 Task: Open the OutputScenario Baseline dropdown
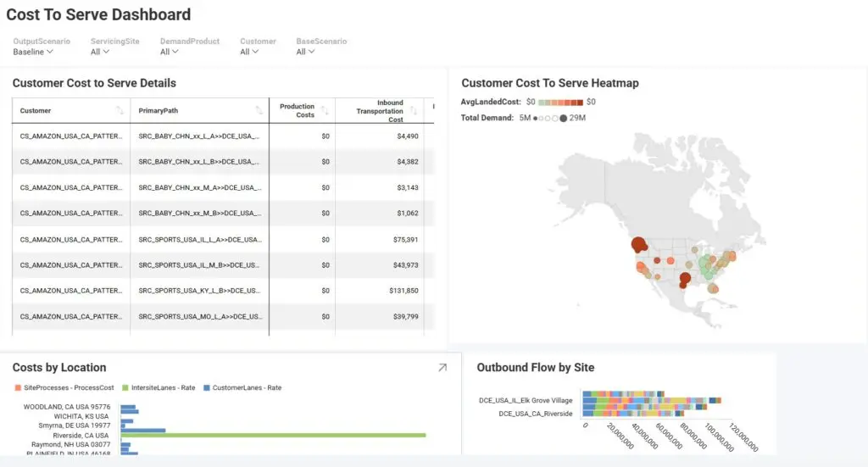[x=33, y=52]
